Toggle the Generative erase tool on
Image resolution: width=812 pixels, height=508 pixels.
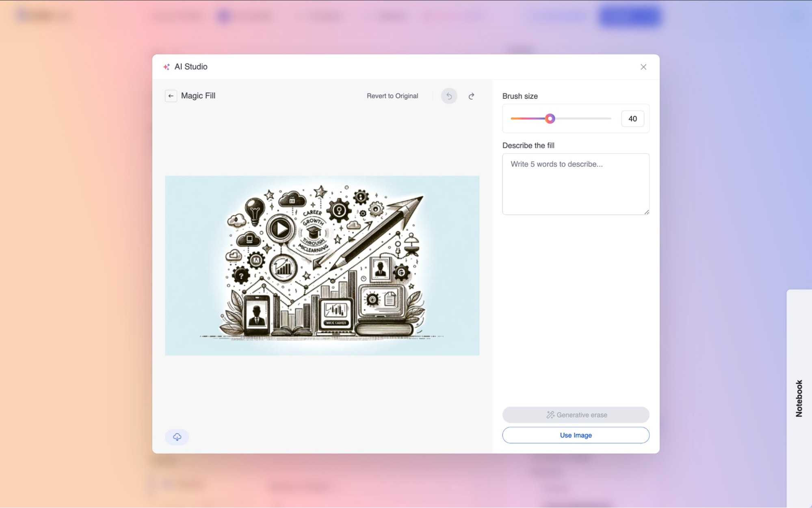(x=576, y=415)
